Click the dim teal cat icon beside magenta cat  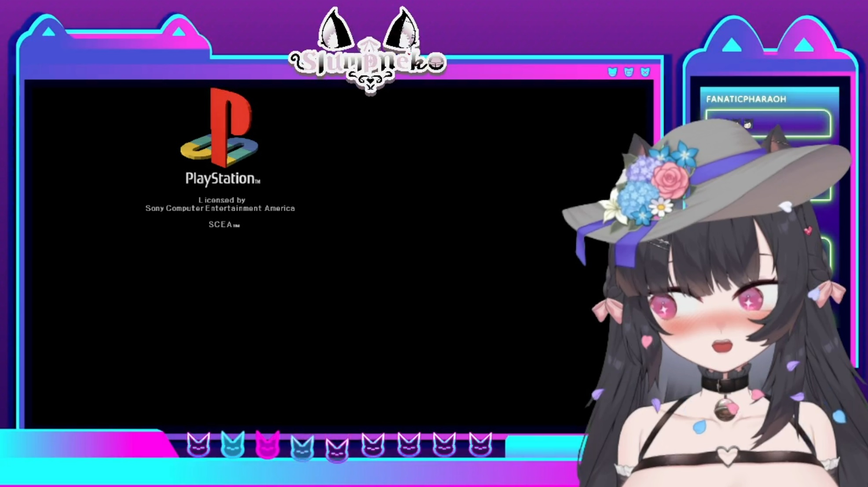point(302,448)
